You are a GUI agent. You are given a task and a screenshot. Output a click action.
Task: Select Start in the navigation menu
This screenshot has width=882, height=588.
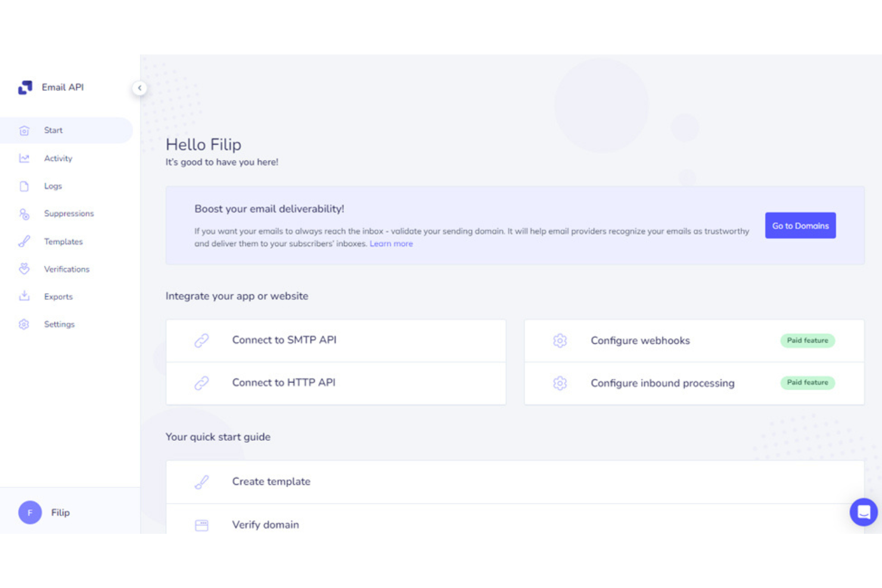click(53, 130)
